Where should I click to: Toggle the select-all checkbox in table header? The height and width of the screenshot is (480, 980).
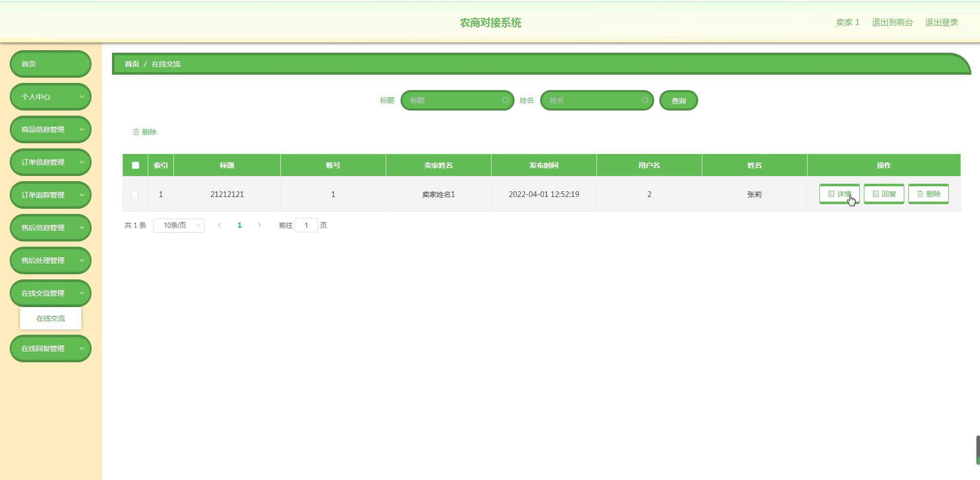(x=135, y=165)
